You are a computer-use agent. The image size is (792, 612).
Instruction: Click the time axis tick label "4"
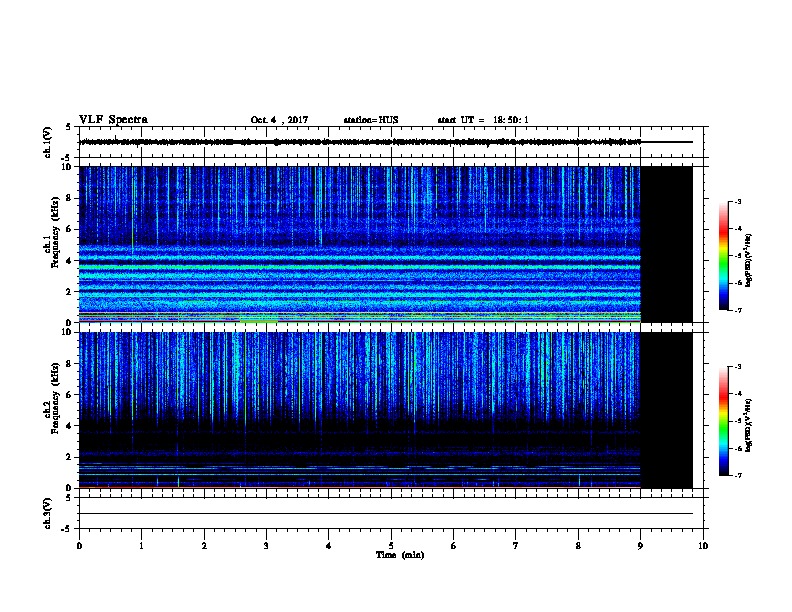[329, 546]
